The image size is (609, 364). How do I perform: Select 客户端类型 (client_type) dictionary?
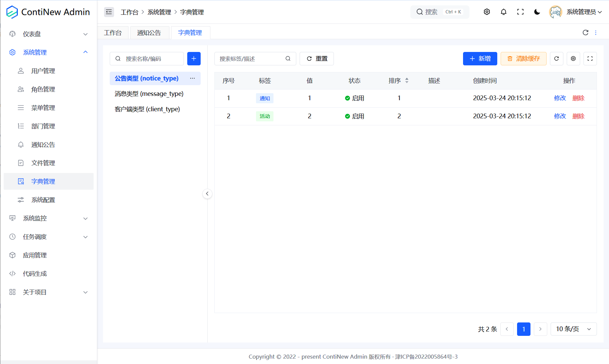pos(155,109)
